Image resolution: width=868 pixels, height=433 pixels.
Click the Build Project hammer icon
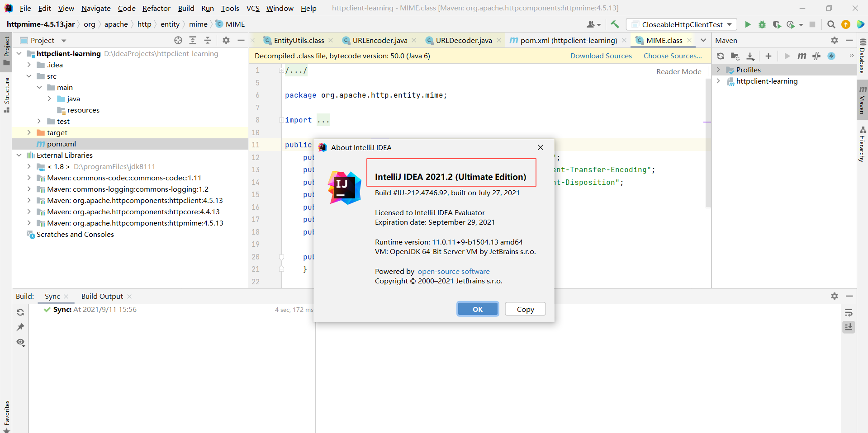(615, 24)
